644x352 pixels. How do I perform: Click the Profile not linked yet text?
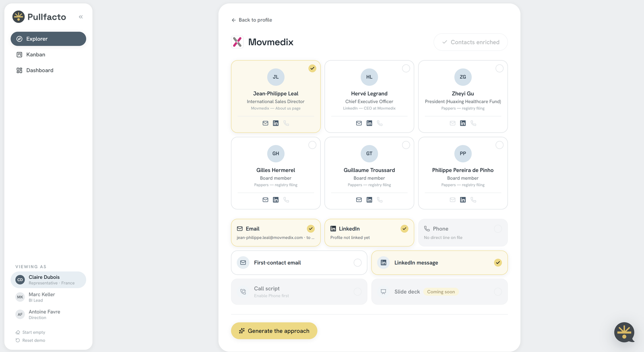[x=350, y=238]
